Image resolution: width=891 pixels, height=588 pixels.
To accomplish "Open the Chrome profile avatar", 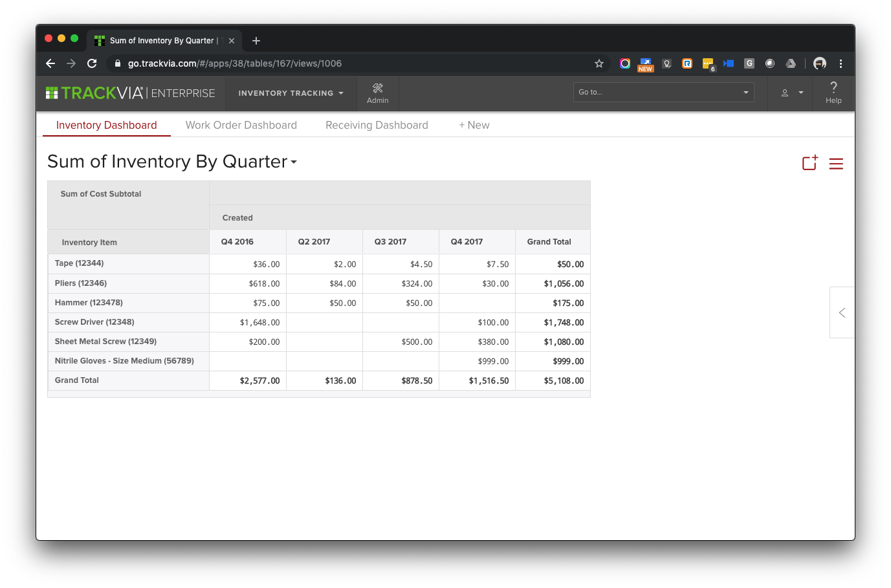I will [x=820, y=63].
